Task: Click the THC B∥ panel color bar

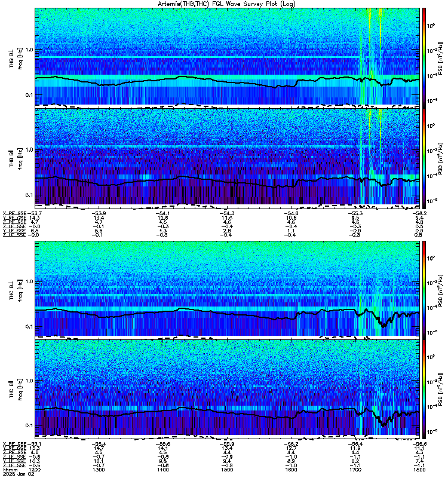Action: (x=424, y=390)
